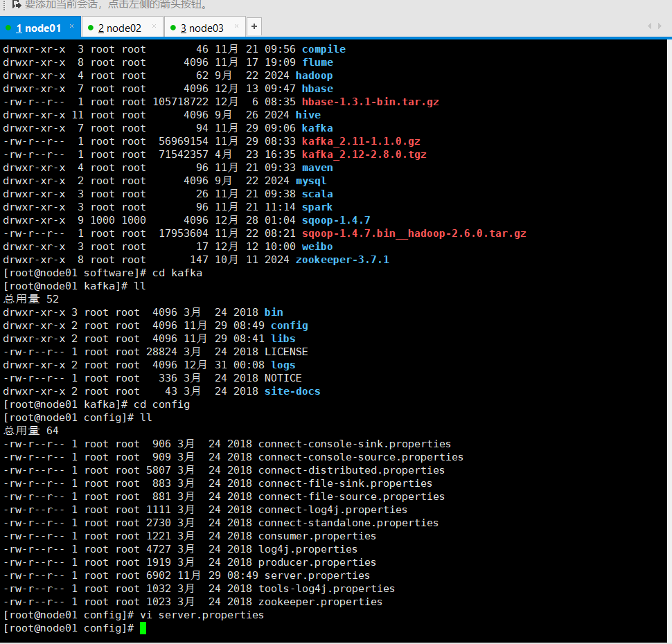The image size is (672, 644).
Task: Click the log4j.properties file name
Action: click(308, 550)
